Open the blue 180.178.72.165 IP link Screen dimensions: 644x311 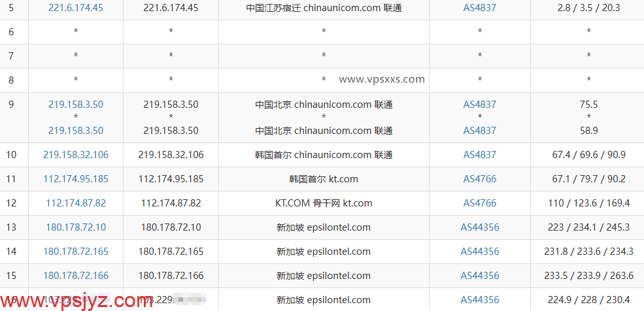(76, 252)
